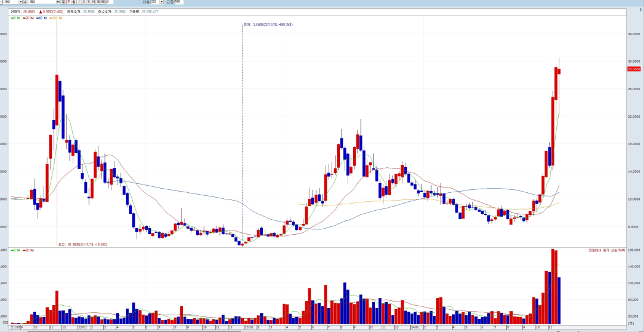Click the symbol search magnifier icon
Image resolution: width=644 pixels, height=332 pixels.
(24, 2)
